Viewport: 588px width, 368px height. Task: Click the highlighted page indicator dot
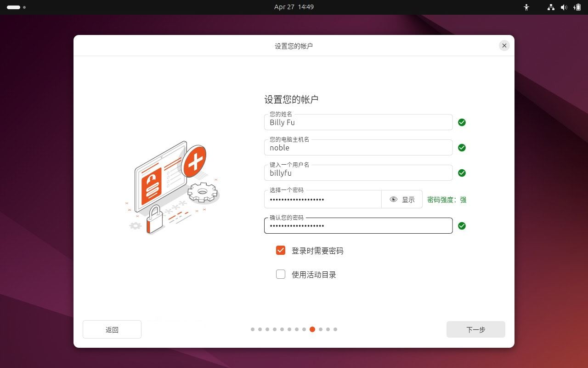pyautogui.click(x=312, y=329)
